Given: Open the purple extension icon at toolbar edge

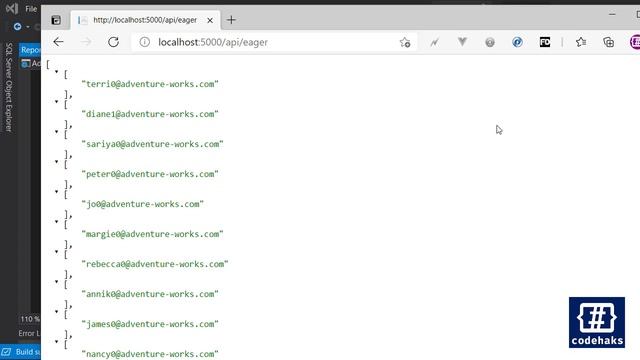Looking at the screenshot, I should pyautogui.click(x=635, y=42).
